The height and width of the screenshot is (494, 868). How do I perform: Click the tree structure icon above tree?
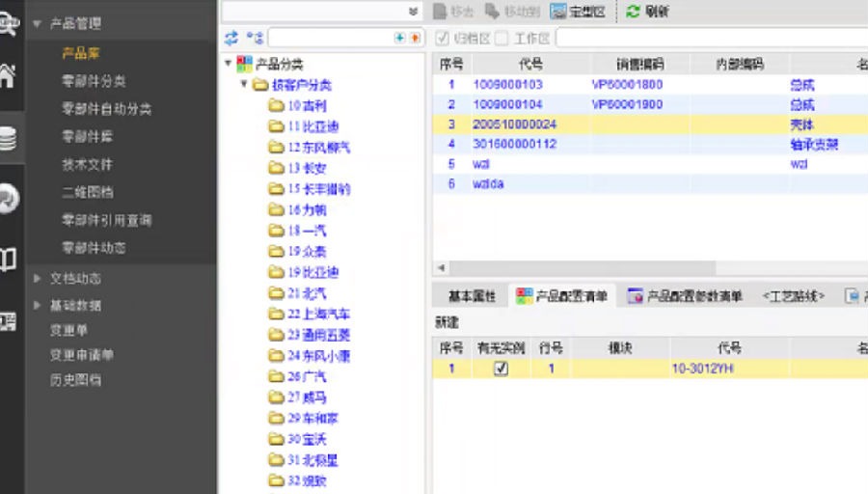coord(255,38)
